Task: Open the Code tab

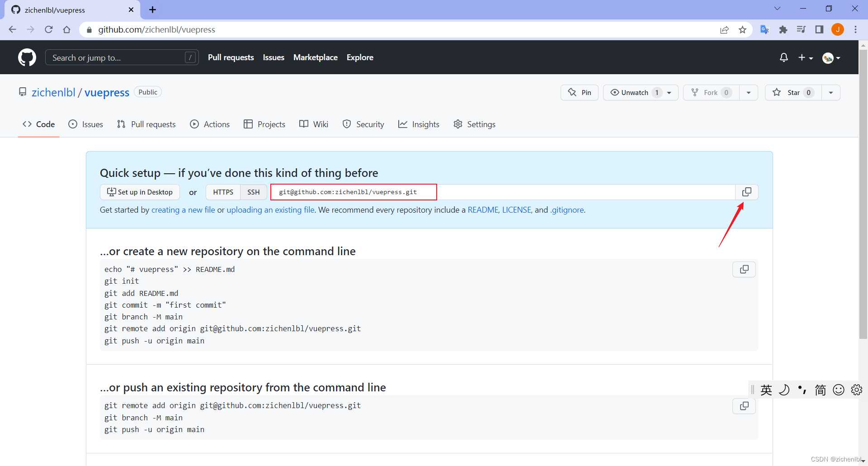Action: [x=39, y=124]
